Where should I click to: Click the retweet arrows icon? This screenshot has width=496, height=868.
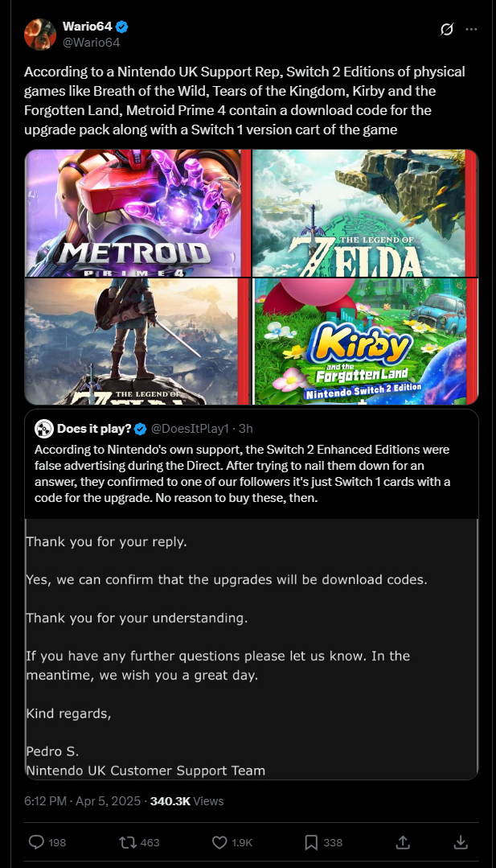point(128,842)
